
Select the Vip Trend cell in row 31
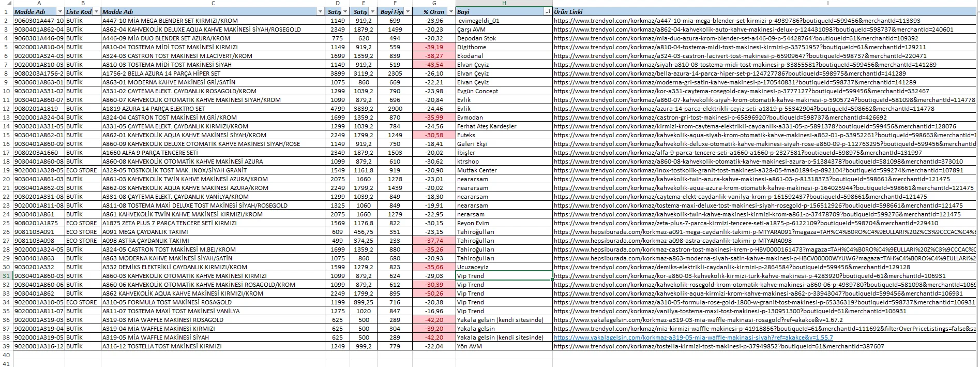[504, 276]
